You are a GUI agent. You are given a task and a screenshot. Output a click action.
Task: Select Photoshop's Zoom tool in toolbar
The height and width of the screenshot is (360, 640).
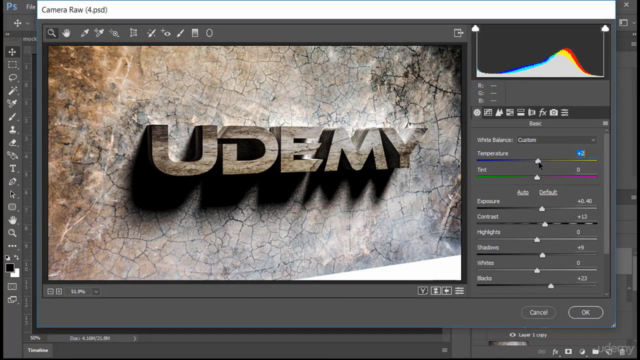pyautogui.click(x=12, y=233)
